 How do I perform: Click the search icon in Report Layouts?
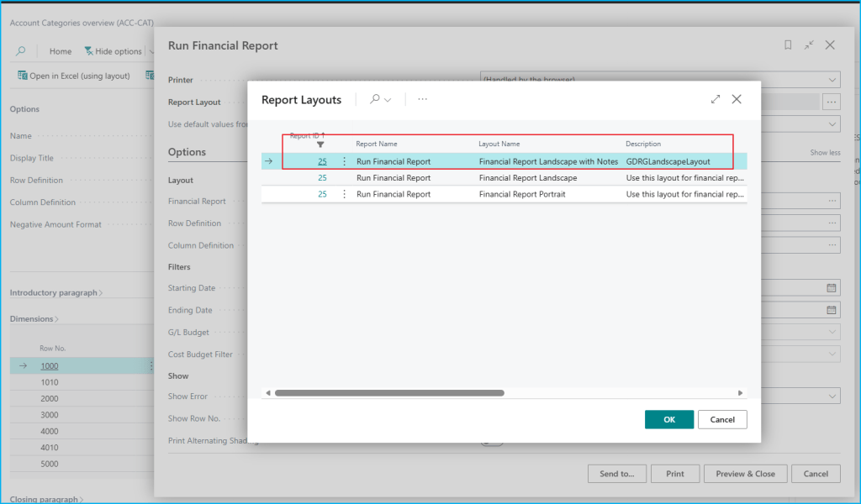(x=375, y=99)
